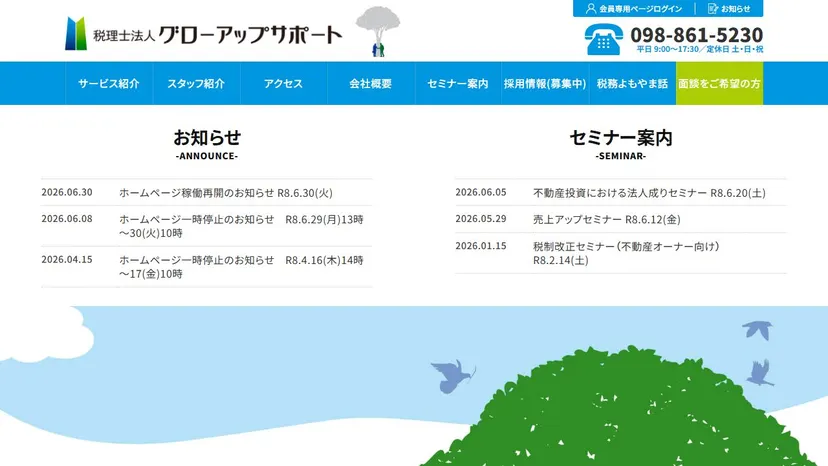Click the -SEMINAR- subtitle text
The width and height of the screenshot is (828, 466).
tap(621, 156)
